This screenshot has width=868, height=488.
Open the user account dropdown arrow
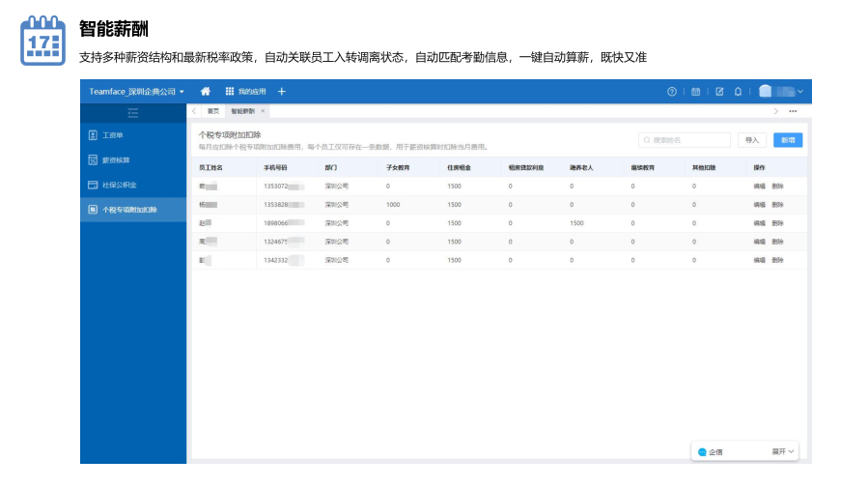click(800, 92)
